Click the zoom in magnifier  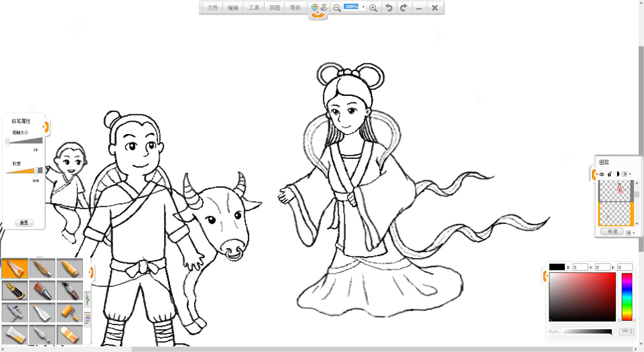coord(373,8)
